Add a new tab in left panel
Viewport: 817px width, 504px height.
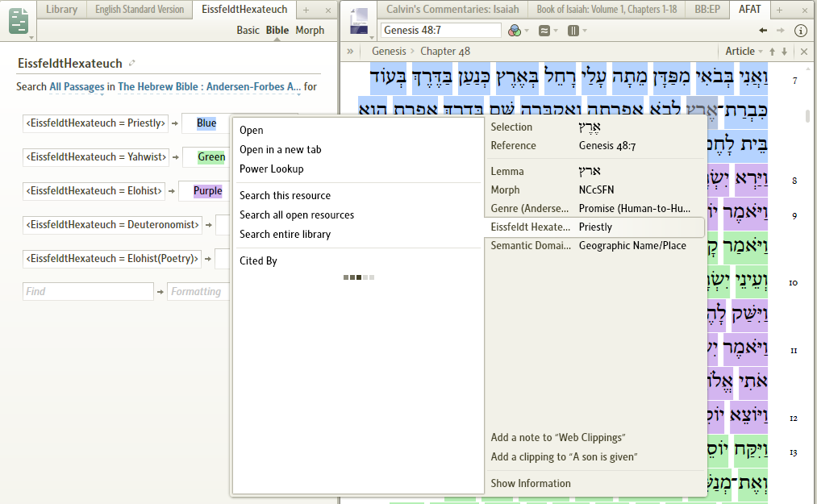coord(306,10)
